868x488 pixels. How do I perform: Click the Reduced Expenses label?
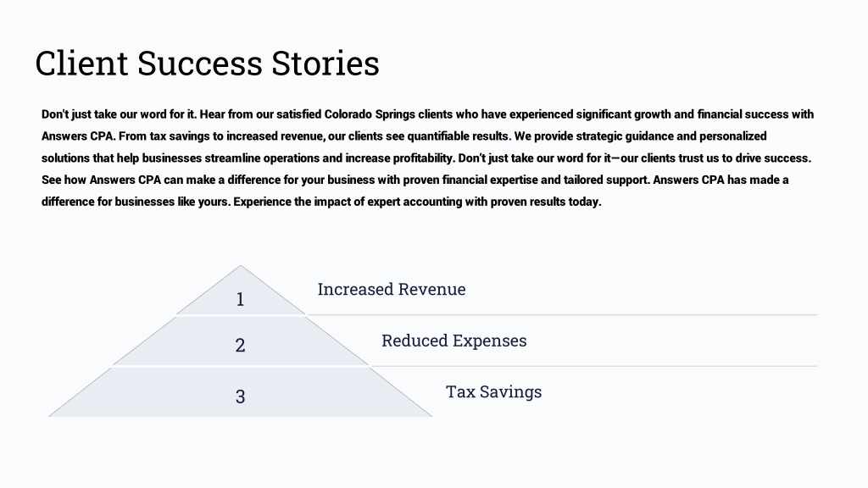coord(454,341)
